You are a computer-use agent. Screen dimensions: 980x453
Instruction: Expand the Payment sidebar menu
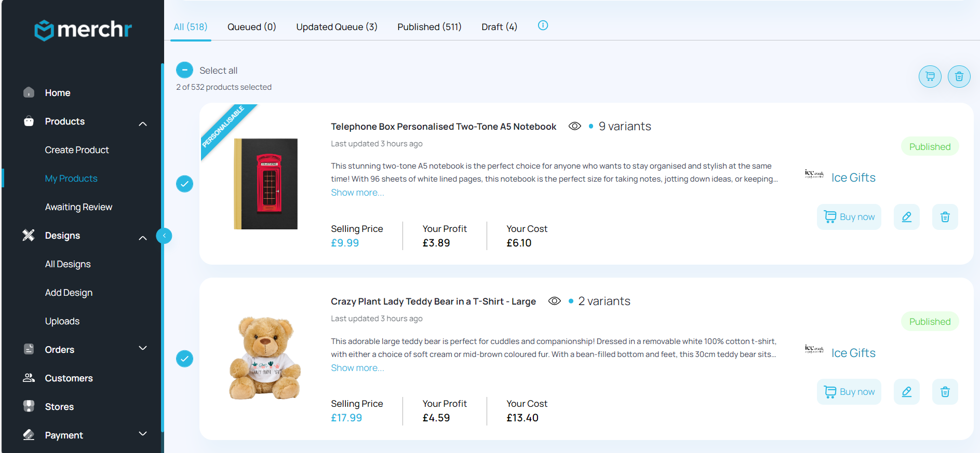coord(143,434)
